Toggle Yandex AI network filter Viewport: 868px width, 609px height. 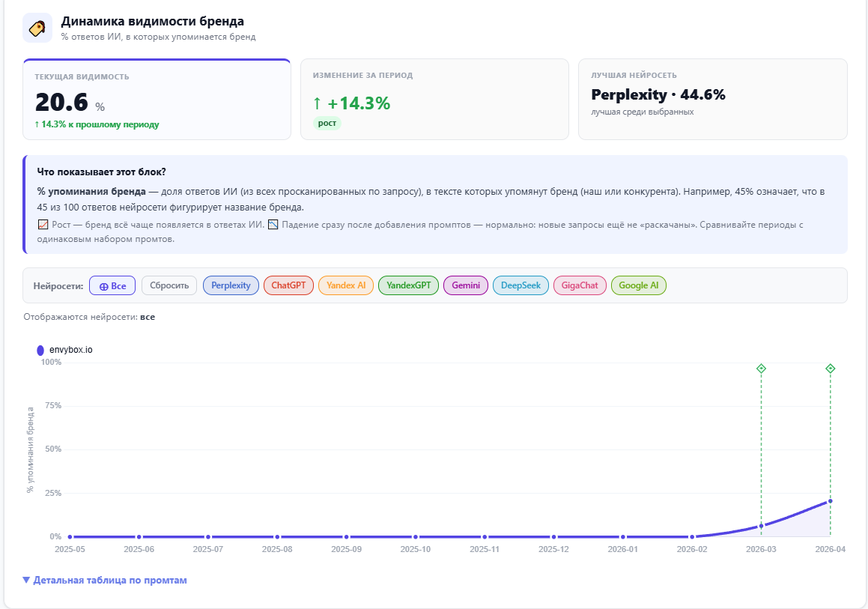346,285
